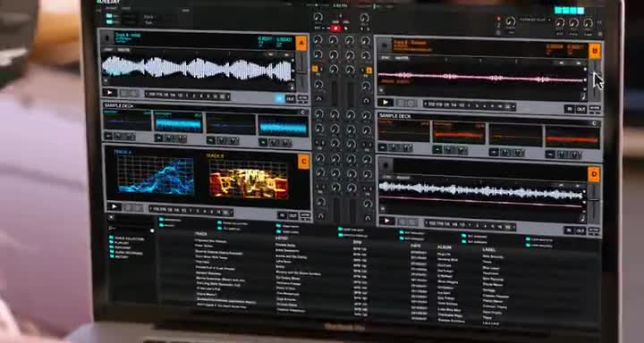Click the play button on Deck B

tap(386, 102)
